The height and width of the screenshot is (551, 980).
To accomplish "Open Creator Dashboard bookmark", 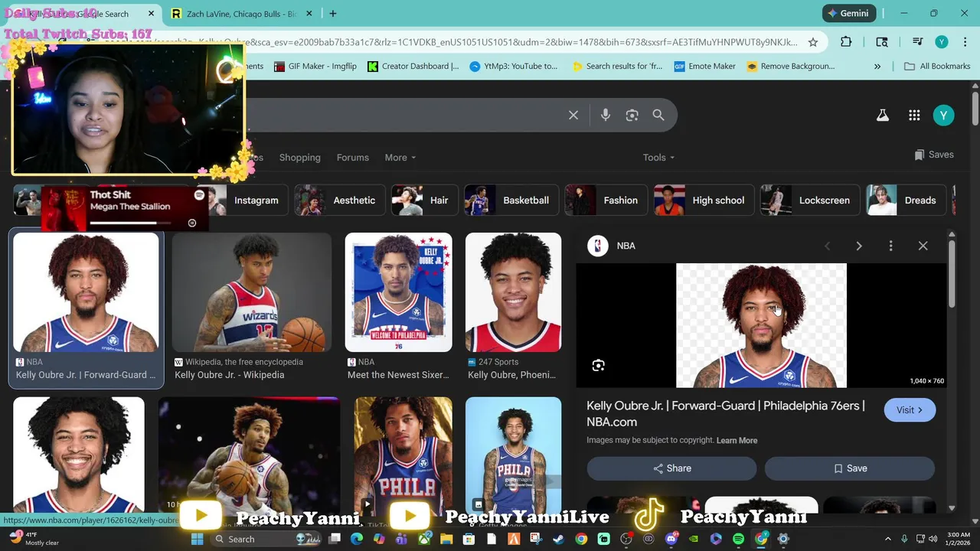I will coord(413,67).
